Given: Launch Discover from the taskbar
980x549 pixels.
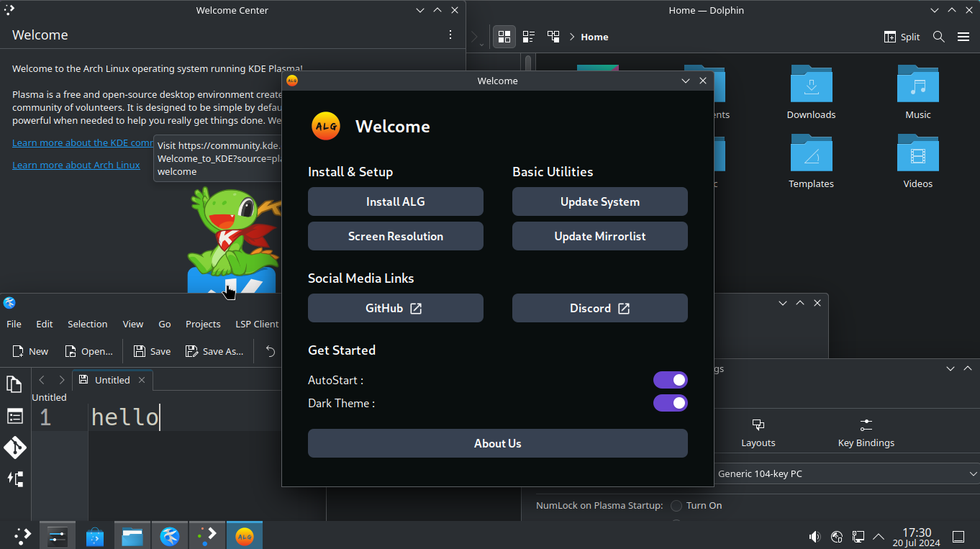Looking at the screenshot, I should coord(94,535).
